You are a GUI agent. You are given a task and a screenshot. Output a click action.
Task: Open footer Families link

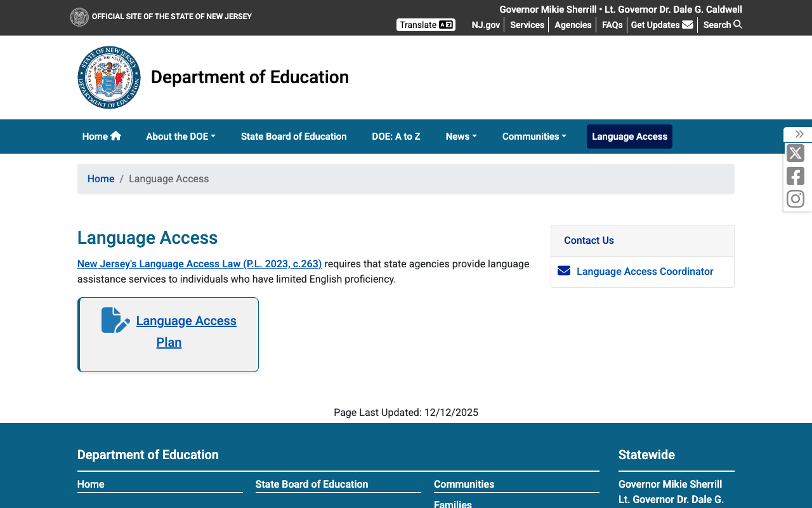click(453, 504)
